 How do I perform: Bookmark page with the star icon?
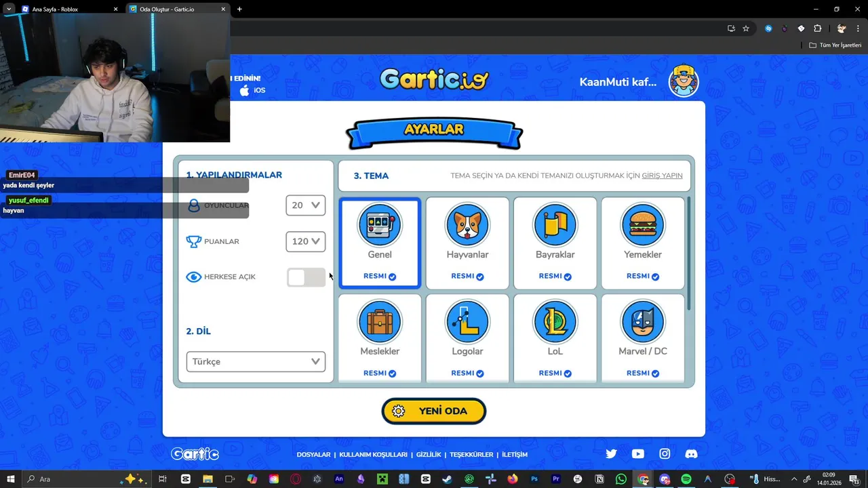pyautogui.click(x=746, y=28)
